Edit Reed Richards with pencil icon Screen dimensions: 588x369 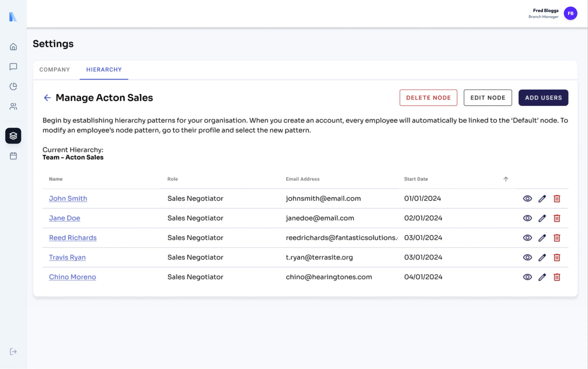pos(542,238)
